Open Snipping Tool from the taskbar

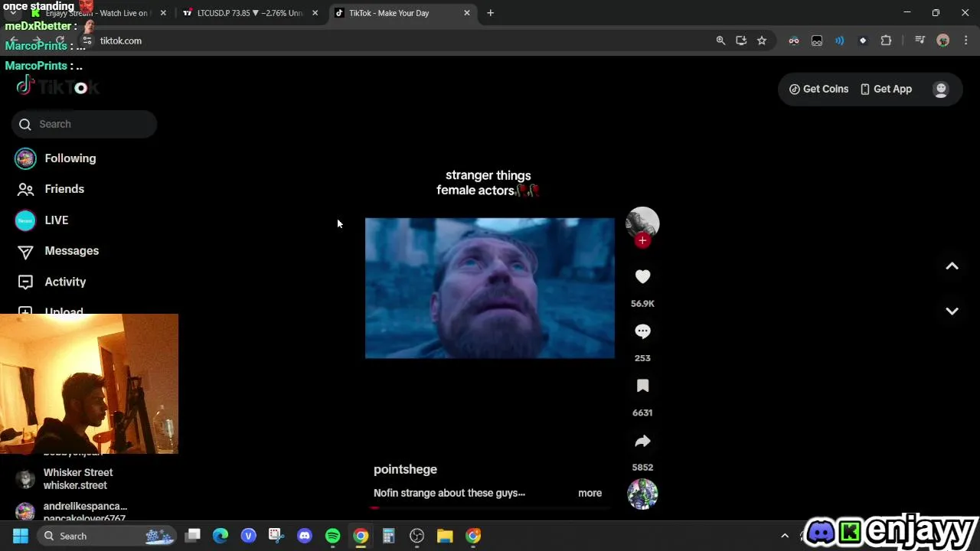click(x=276, y=536)
